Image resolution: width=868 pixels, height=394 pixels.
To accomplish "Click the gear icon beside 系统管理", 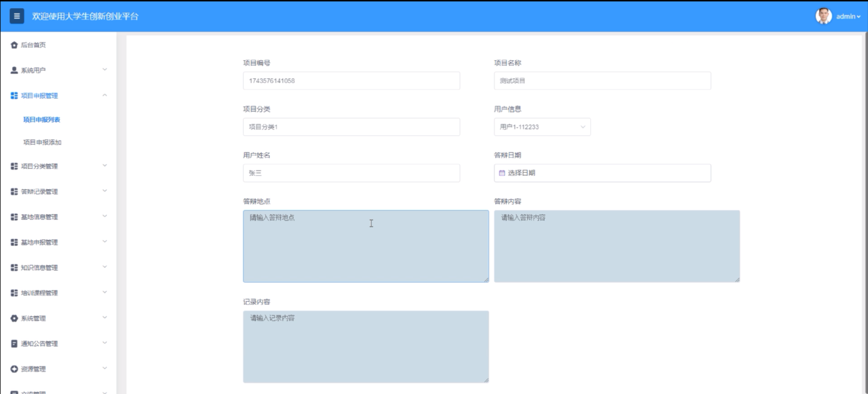I will [14, 318].
